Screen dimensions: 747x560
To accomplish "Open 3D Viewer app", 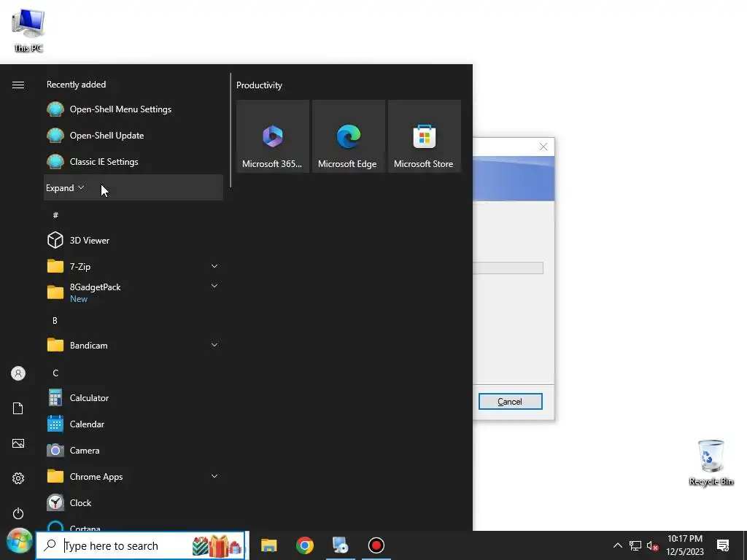I will pyautogui.click(x=133, y=240).
